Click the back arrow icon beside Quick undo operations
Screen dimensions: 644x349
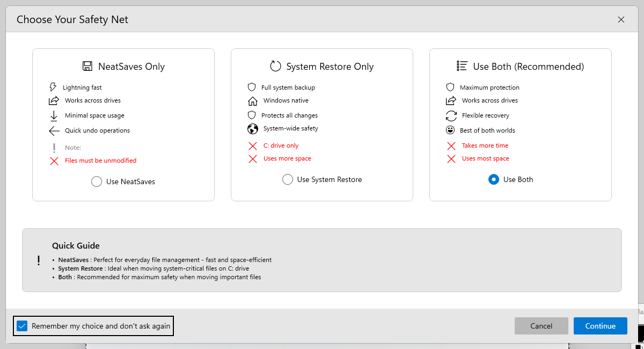coord(54,130)
